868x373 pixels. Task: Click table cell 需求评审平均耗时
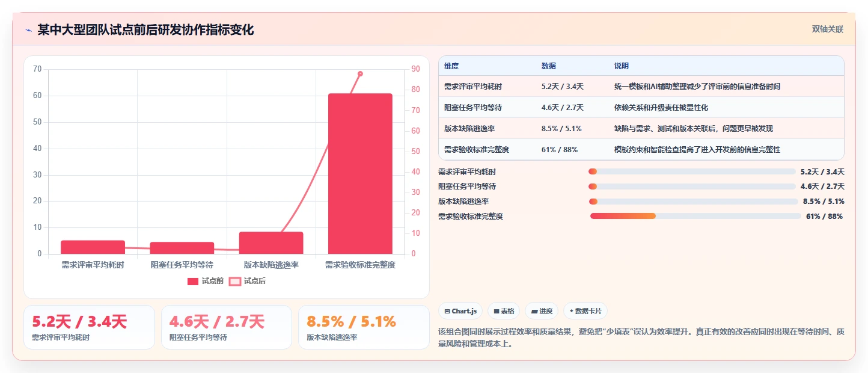pos(473,87)
